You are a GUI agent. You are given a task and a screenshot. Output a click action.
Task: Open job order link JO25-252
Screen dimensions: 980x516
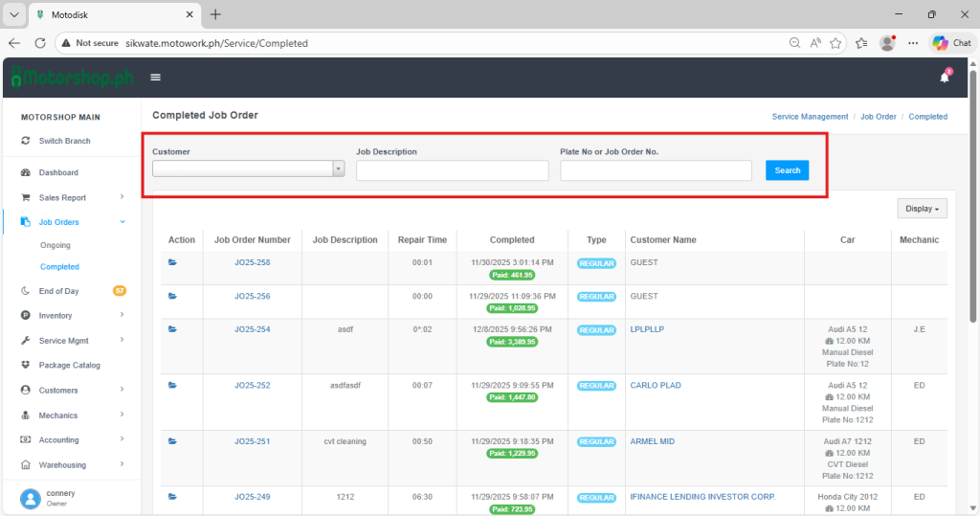(252, 386)
